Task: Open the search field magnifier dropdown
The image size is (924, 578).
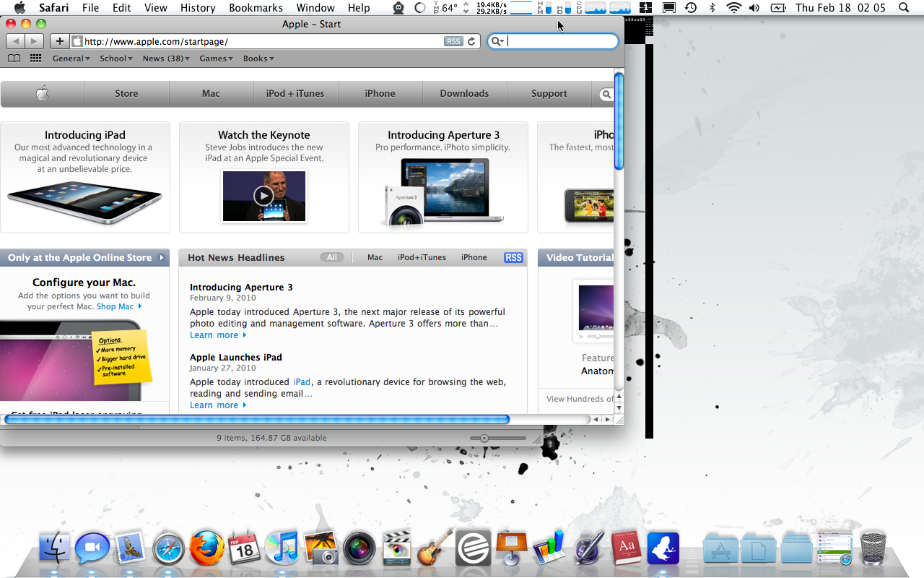Action: [x=497, y=41]
